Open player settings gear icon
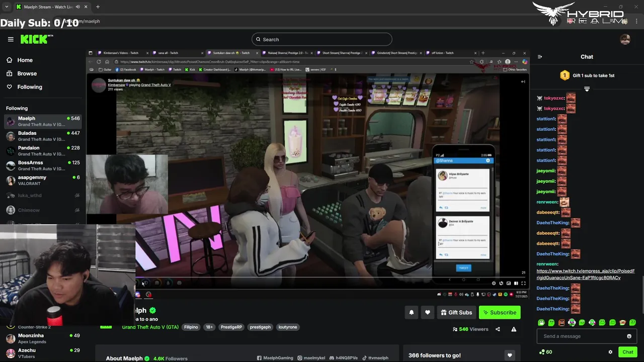The width and height of the screenshot is (644, 362). [x=494, y=283]
